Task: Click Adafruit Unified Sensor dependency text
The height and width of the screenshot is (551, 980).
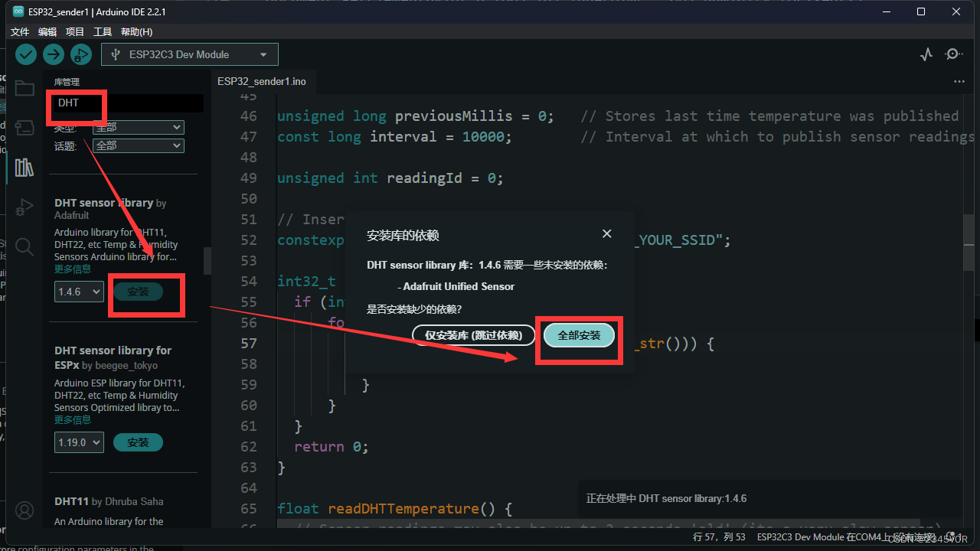Action: [459, 286]
